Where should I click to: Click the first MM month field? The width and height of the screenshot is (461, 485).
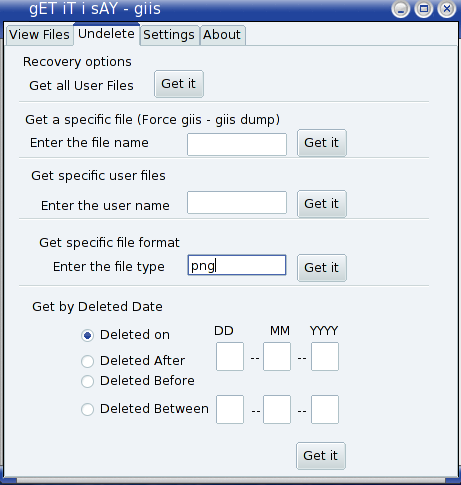pos(277,356)
